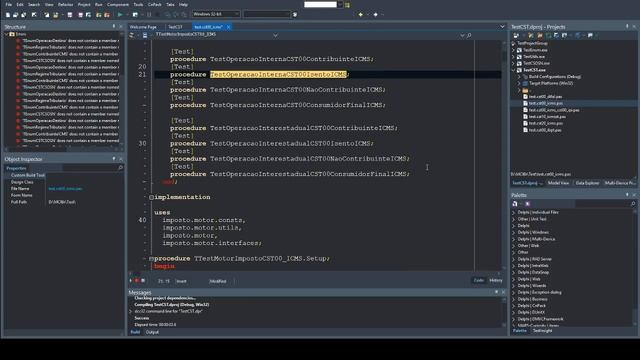Click the Palette panel vertical scrollbar
Viewport: 640px width, 360px height.
[635, 267]
